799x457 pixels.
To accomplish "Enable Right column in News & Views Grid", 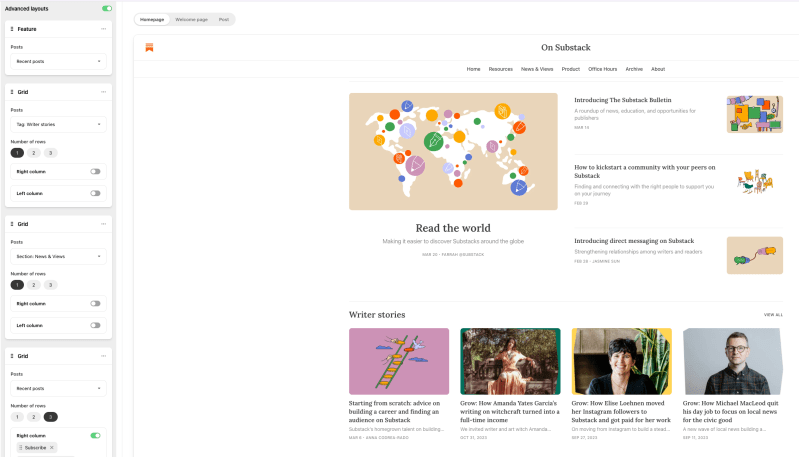I will tap(95, 304).
